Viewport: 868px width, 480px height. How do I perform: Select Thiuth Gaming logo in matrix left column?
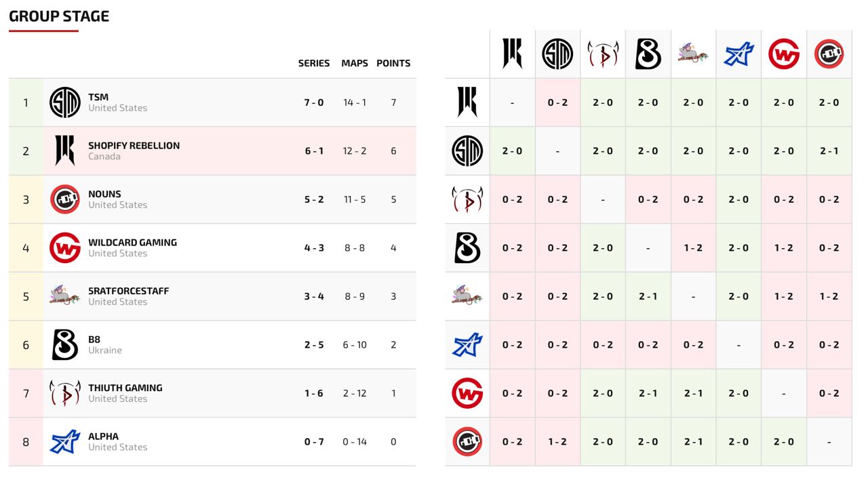click(x=467, y=199)
